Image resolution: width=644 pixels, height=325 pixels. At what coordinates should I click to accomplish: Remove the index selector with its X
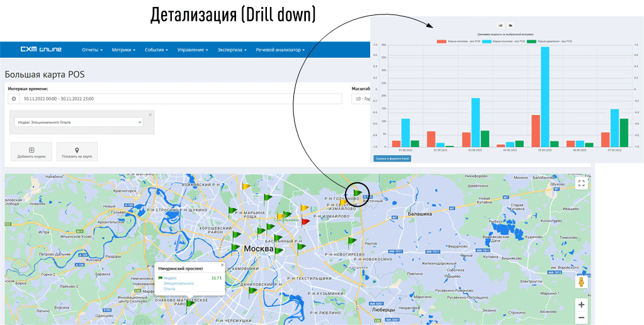tap(150, 115)
